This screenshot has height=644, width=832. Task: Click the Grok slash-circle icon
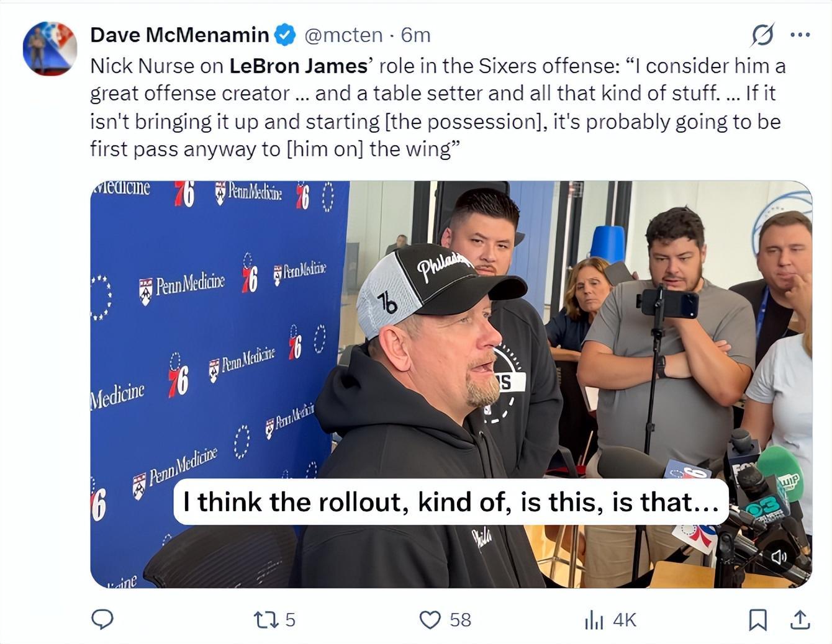click(x=762, y=35)
